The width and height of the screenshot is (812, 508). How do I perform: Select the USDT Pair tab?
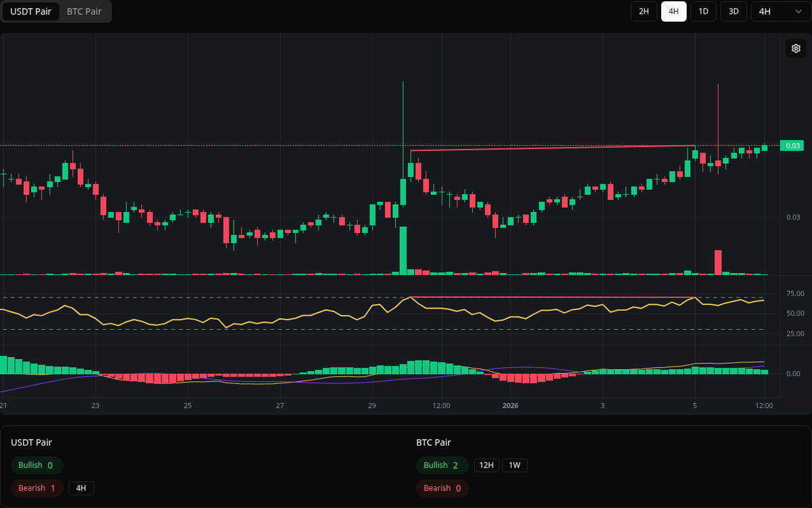pyautogui.click(x=30, y=12)
